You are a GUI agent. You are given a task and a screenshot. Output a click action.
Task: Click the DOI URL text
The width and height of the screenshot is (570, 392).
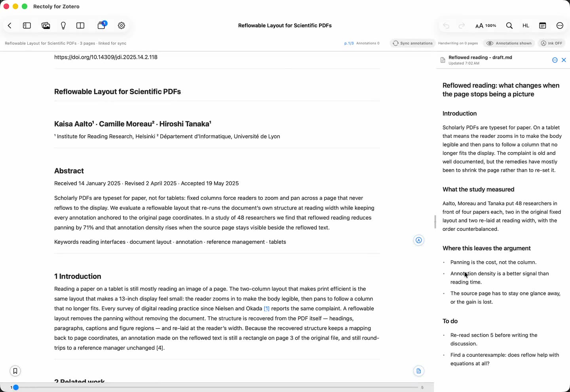[x=106, y=57]
